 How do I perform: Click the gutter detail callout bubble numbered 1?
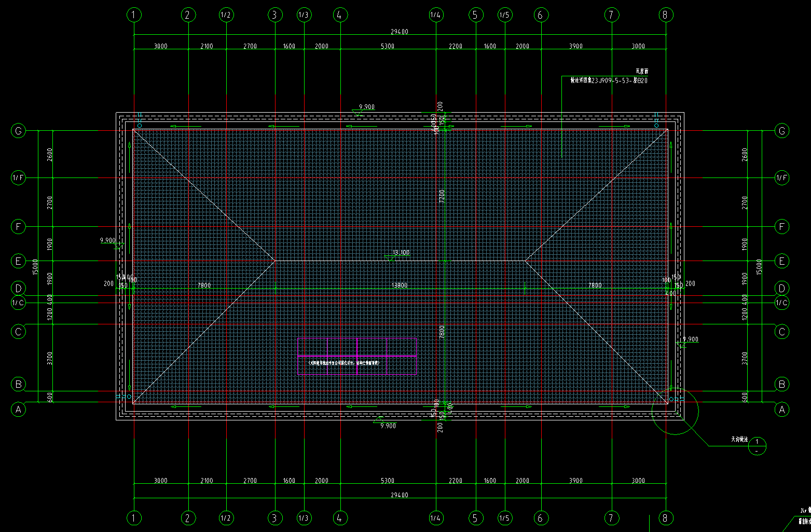pos(758,446)
